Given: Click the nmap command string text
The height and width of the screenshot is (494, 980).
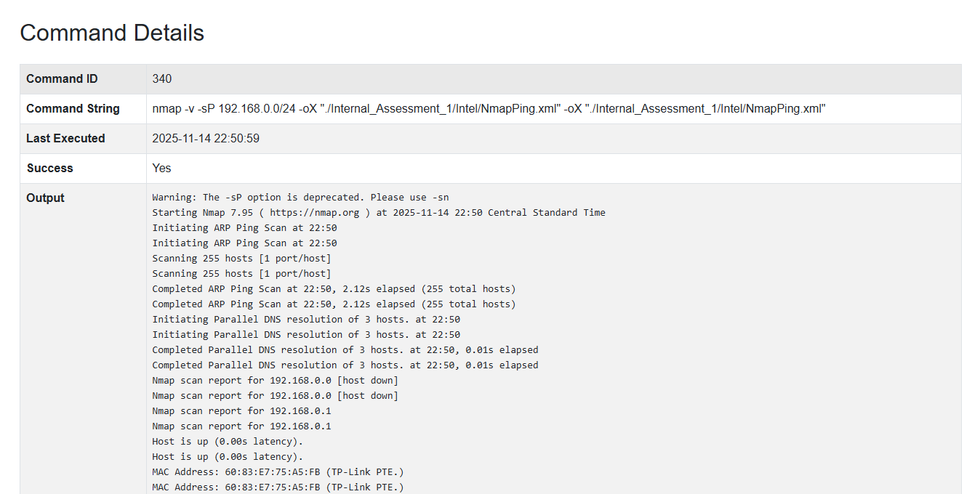Looking at the screenshot, I should point(489,108).
